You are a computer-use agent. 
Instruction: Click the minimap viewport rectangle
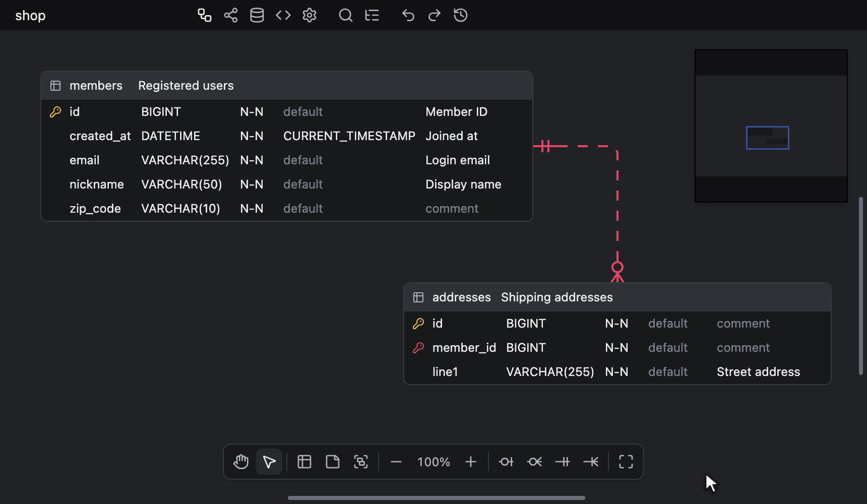pos(767,138)
